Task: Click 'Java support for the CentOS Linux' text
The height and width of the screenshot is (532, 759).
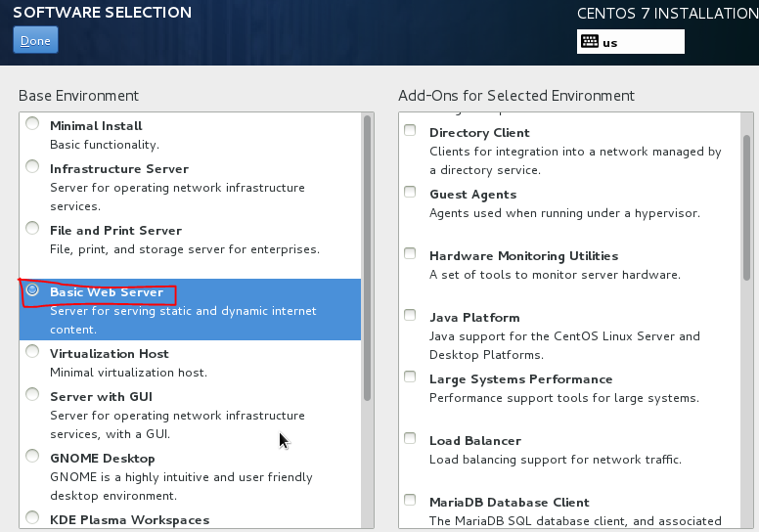Action: (565, 345)
